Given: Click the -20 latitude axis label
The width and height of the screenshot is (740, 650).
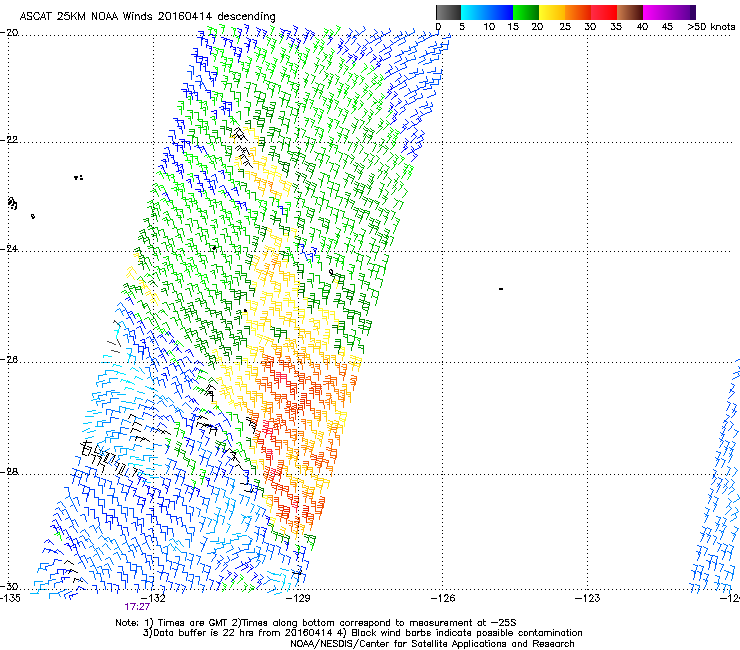Looking at the screenshot, I should [9, 33].
